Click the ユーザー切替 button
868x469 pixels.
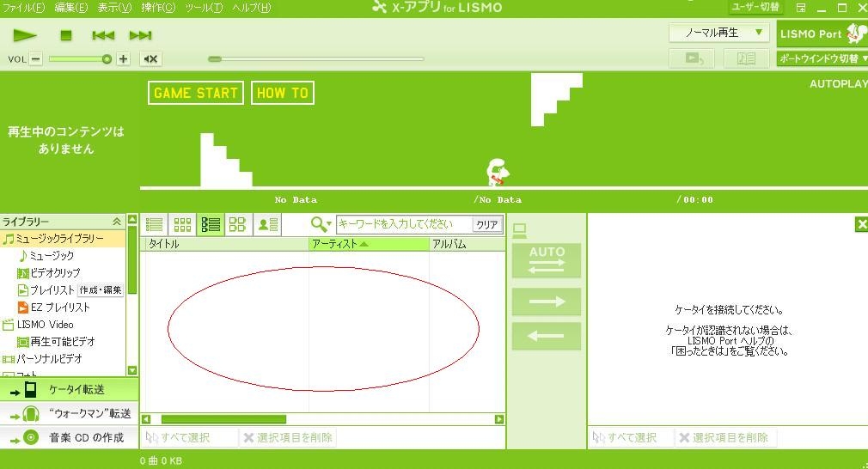tap(755, 7)
